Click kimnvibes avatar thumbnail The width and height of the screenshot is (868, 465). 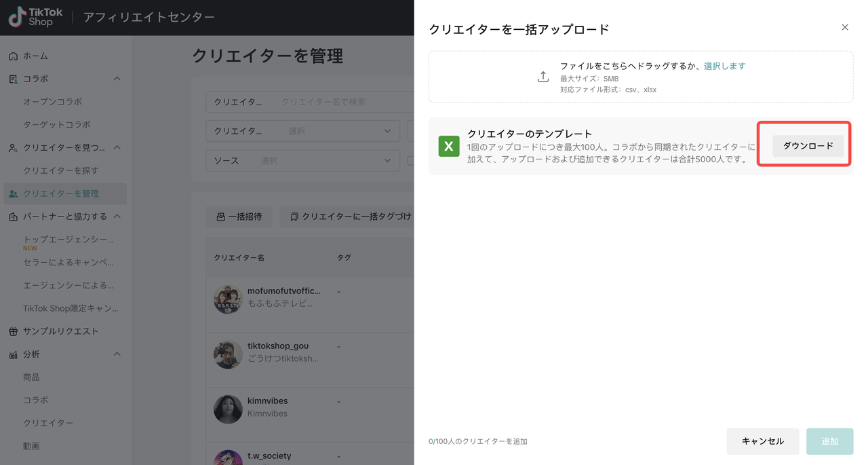point(228,409)
